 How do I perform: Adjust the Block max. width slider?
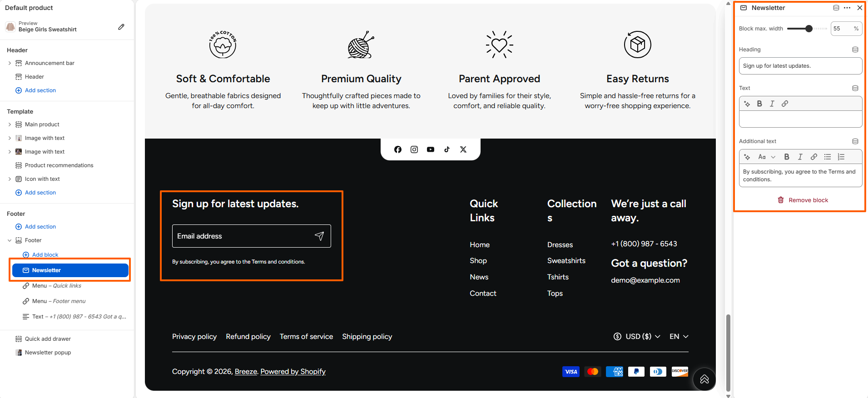coord(809,29)
